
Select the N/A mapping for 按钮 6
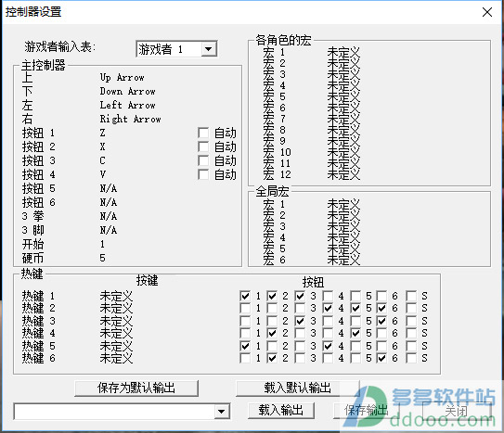click(x=109, y=202)
